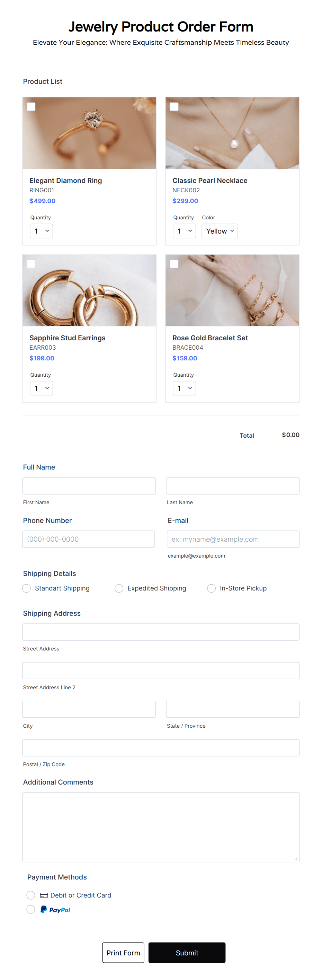Expand the quantity selector for the bracelet set
This screenshot has width=322, height=980.
184,388
